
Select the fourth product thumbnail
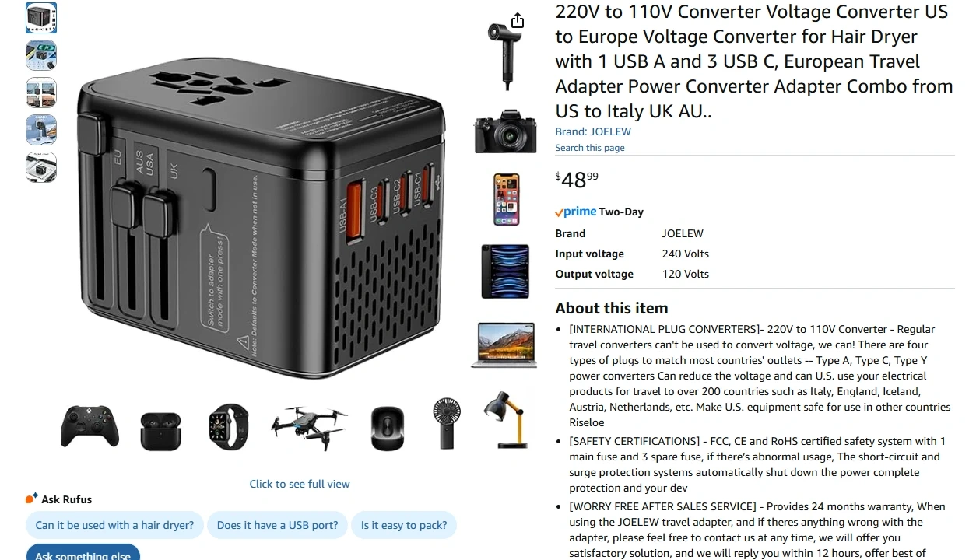point(41,130)
